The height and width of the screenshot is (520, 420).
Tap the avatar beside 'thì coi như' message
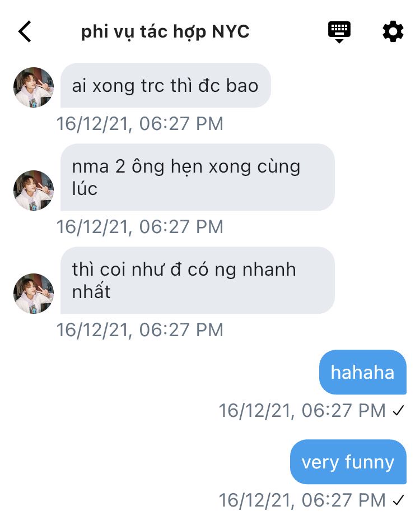pyautogui.click(x=34, y=294)
